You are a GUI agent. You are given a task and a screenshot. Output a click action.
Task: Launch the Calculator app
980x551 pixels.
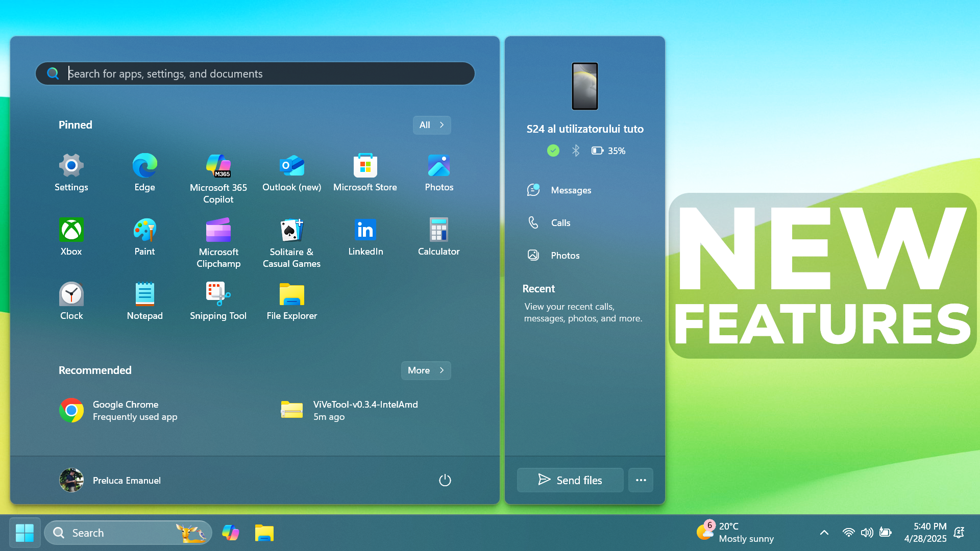(x=438, y=236)
